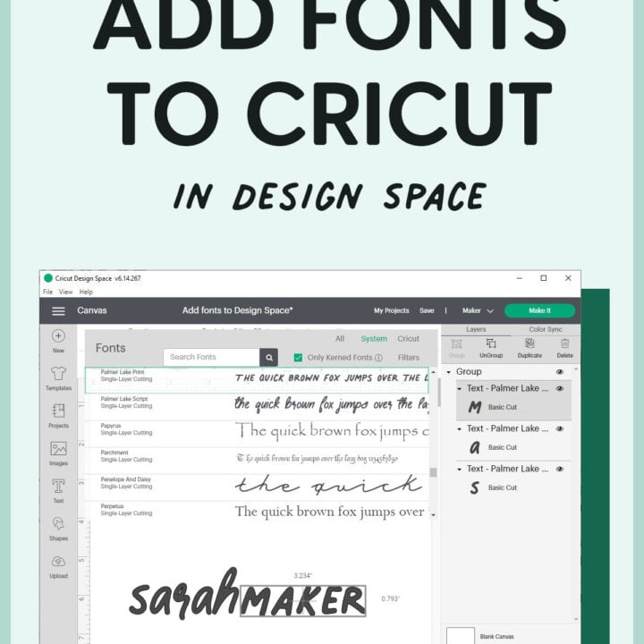Open the Projects panel icon
This screenshot has width=644, height=644.
(58, 416)
